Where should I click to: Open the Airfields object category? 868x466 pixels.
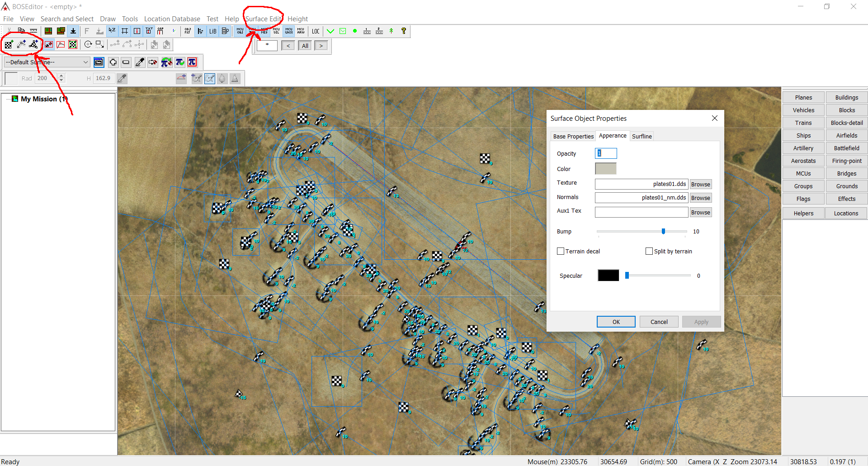click(x=846, y=135)
